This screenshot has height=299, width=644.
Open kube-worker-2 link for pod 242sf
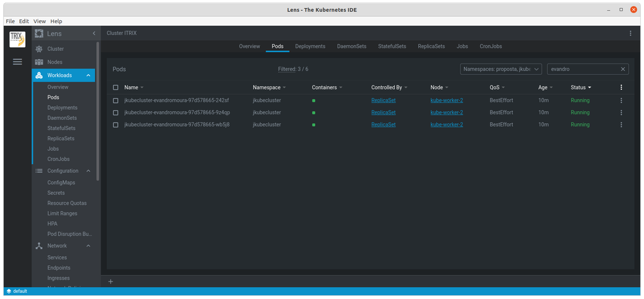point(447,100)
